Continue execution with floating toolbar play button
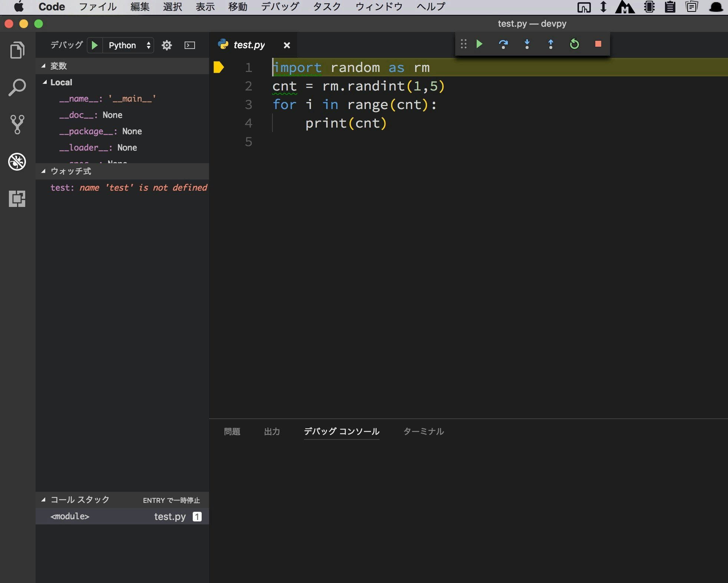728x583 pixels. click(479, 44)
